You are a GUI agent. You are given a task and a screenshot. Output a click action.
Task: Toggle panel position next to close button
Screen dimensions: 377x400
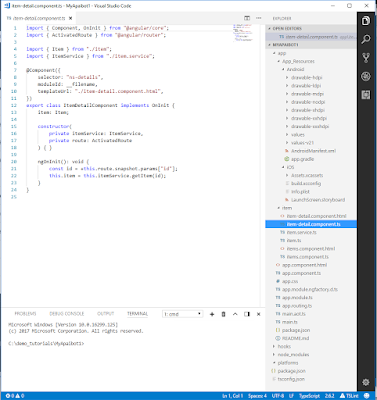pyautogui.click(x=247, y=314)
